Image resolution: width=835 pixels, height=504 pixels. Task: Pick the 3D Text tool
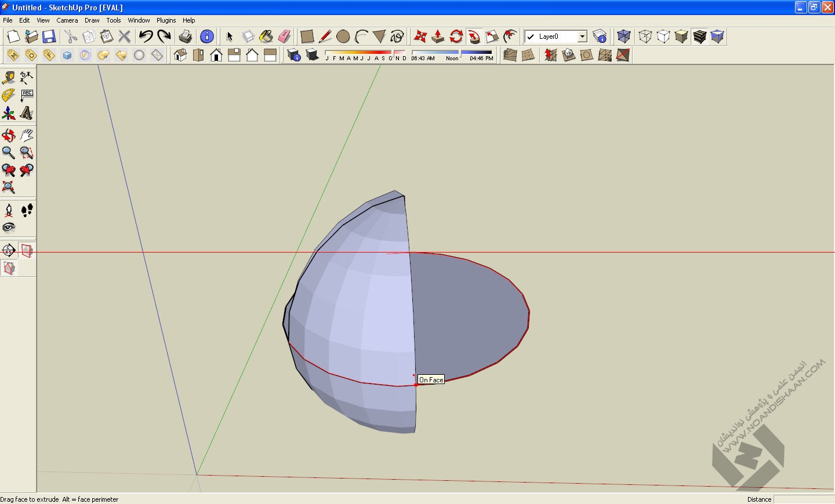tap(27, 114)
